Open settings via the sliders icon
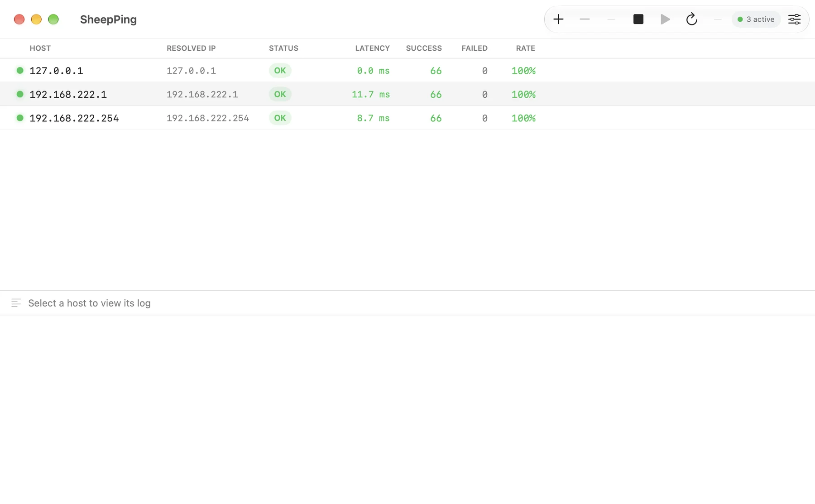The width and height of the screenshot is (815, 504). click(x=794, y=19)
